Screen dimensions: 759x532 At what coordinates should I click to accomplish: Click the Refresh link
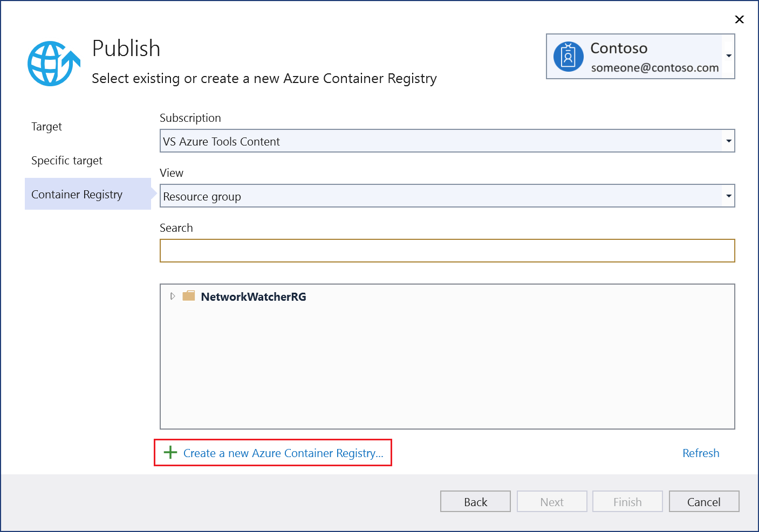pos(700,453)
